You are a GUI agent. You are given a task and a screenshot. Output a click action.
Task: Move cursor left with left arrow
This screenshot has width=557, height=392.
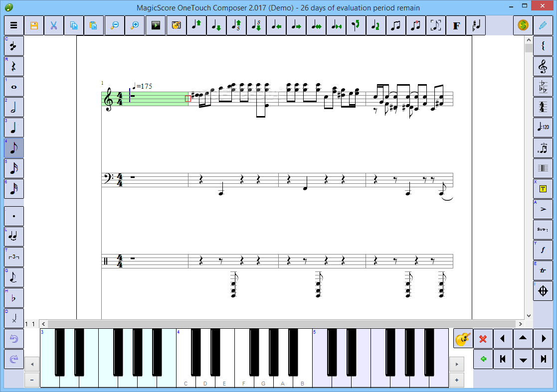point(503,339)
